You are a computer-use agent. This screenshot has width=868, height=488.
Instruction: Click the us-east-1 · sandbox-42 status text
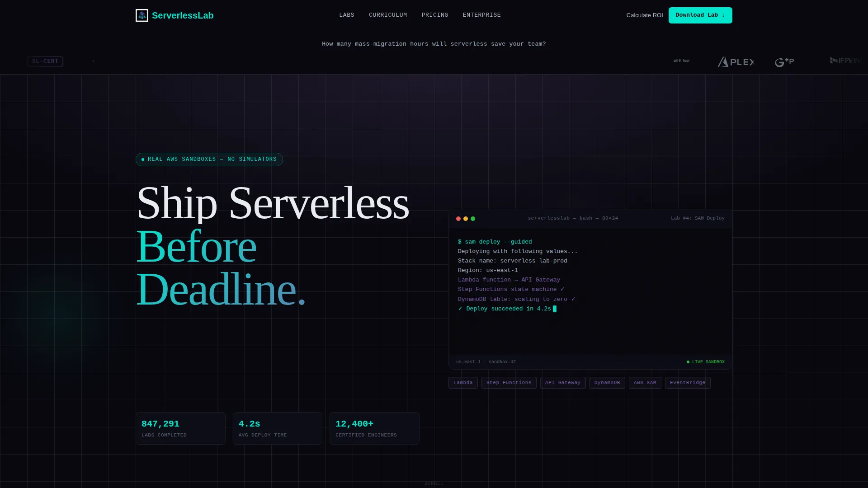point(486,362)
